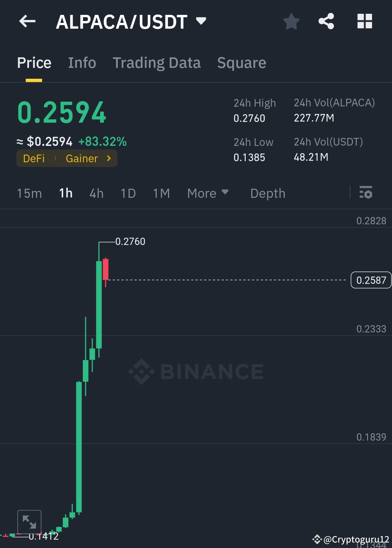Tap the 0.2760 high price label on chart
The image size is (392, 548).
[130, 241]
